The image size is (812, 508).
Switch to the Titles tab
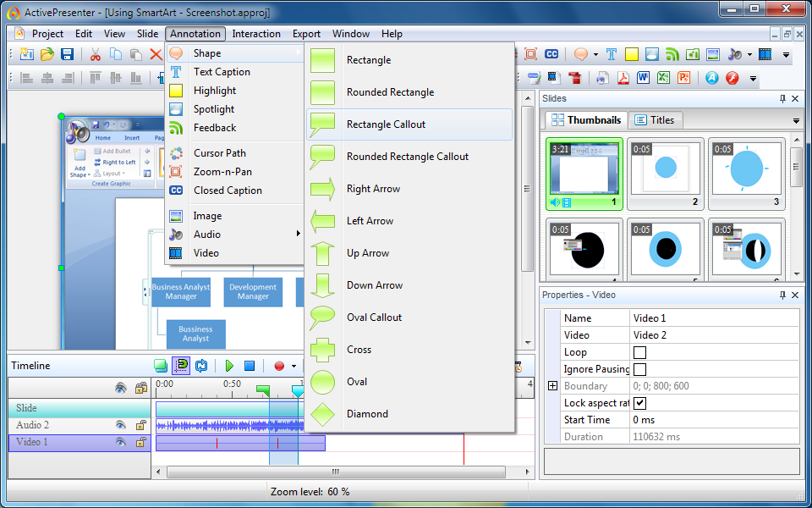click(655, 120)
